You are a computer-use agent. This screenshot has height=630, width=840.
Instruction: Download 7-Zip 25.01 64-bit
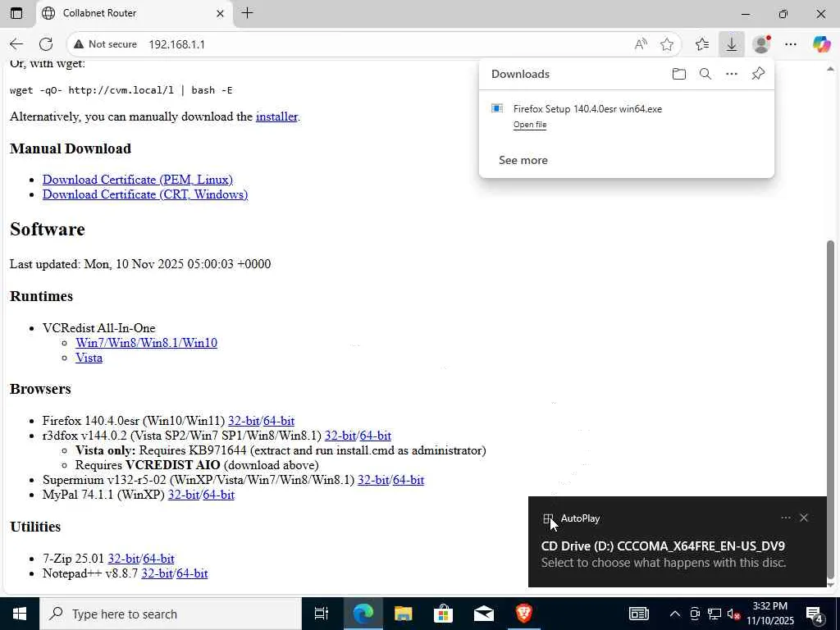[158, 559]
